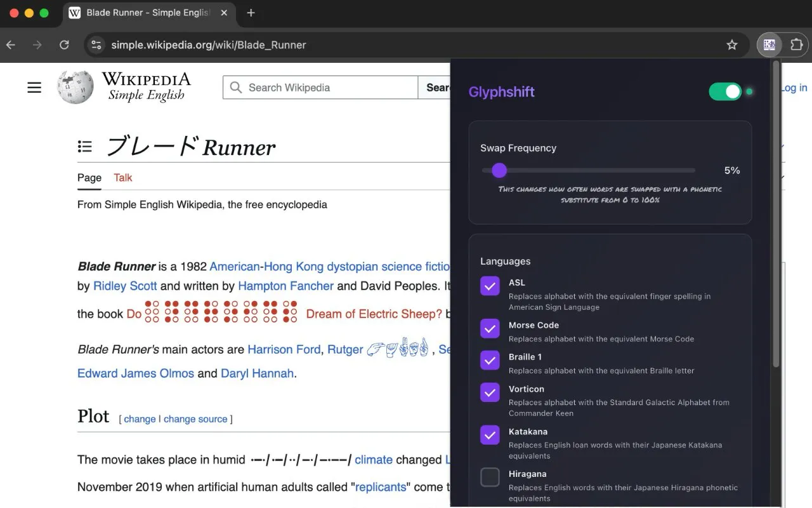Image resolution: width=812 pixels, height=508 pixels.
Task: Open the Daryl Hannah link
Action: coord(257,373)
